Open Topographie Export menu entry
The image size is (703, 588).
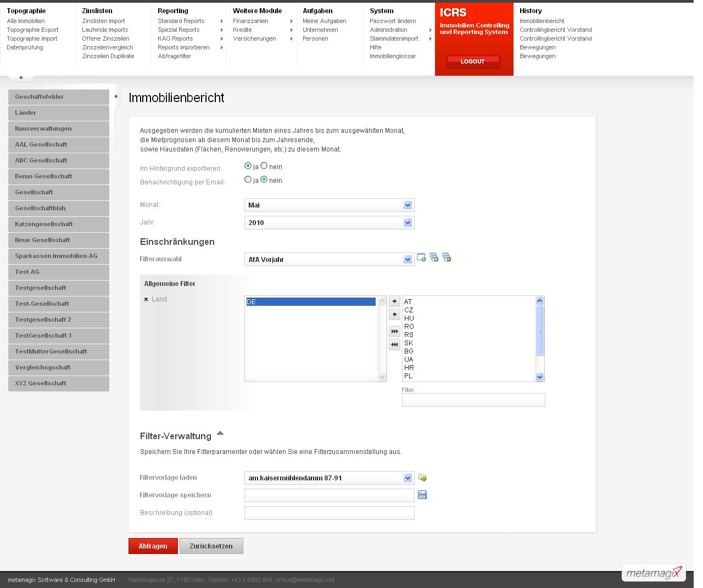tap(32, 30)
